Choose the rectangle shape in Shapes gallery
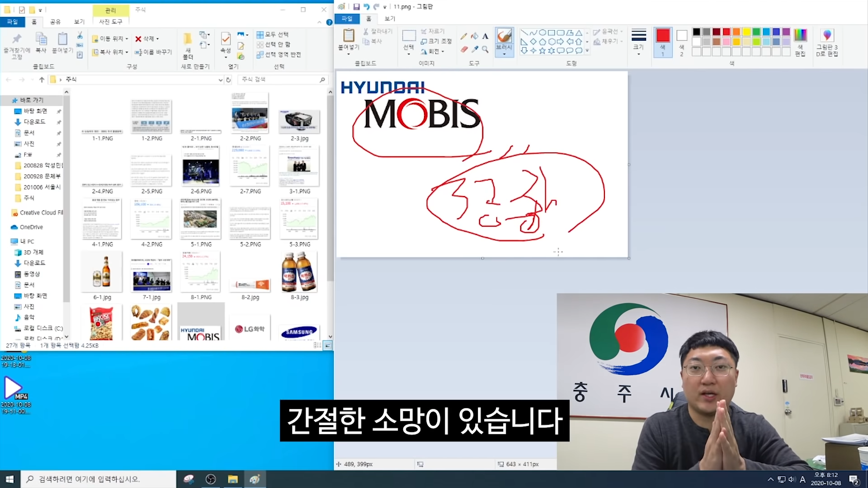The height and width of the screenshot is (488, 868). pyautogui.click(x=552, y=33)
